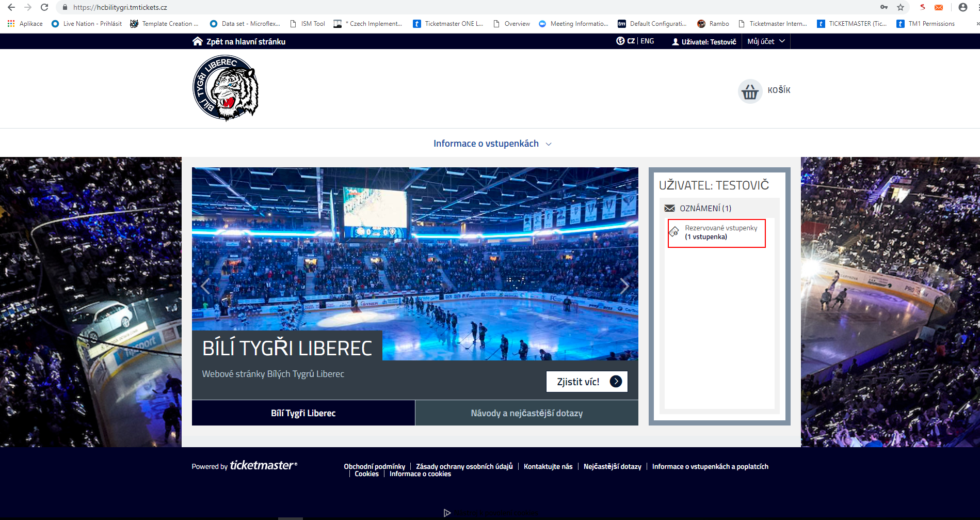Click the Bílí Tygři Liberec tiger logo
Image resolution: width=980 pixels, height=520 pixels.
226,88
